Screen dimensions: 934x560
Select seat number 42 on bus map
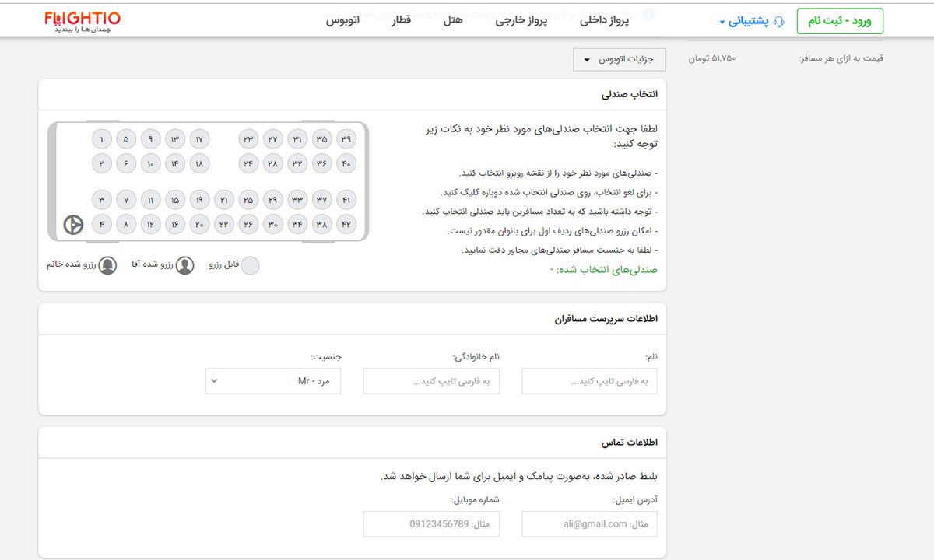tap(346, 225)
